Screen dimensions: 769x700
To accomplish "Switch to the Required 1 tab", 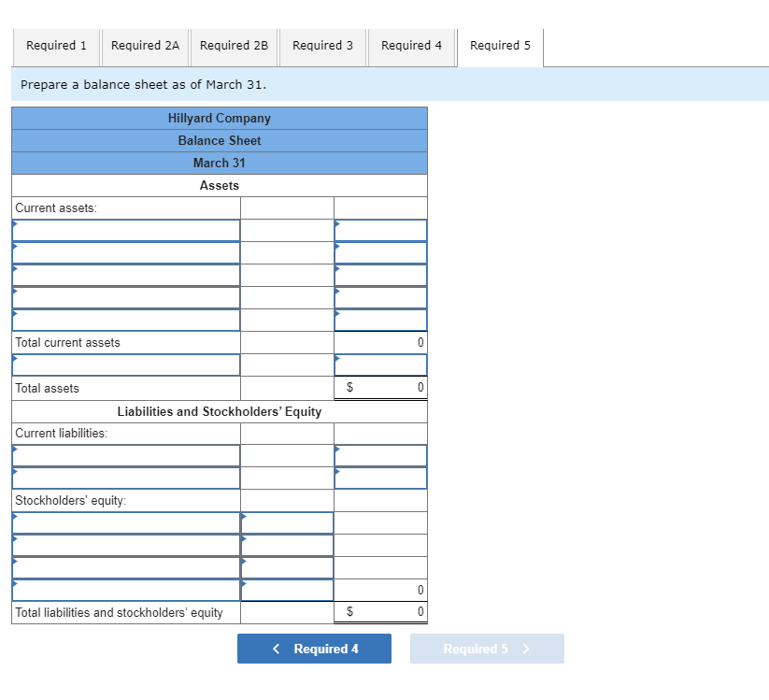I will tap(56, 45).
